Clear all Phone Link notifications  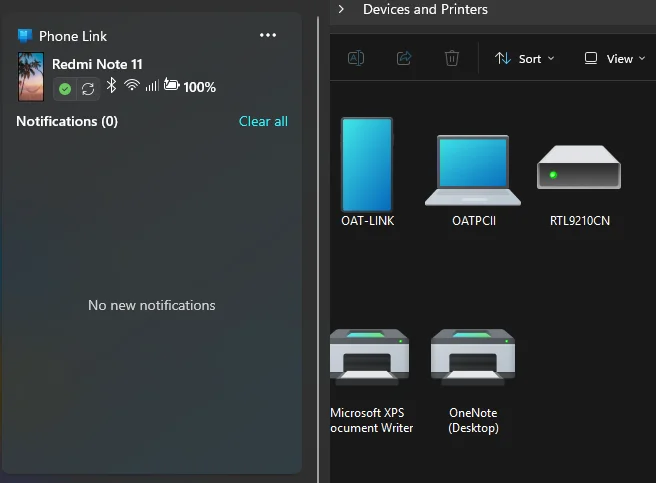pos(263,121)
